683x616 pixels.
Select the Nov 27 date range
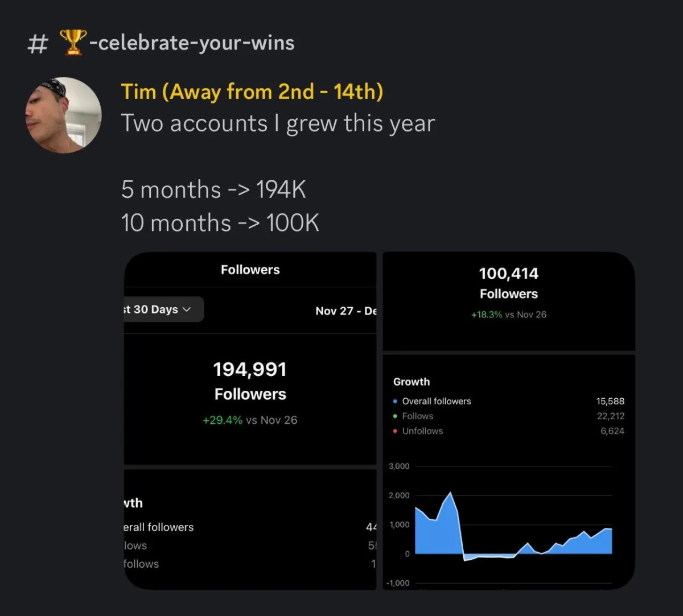click(346, 311)
